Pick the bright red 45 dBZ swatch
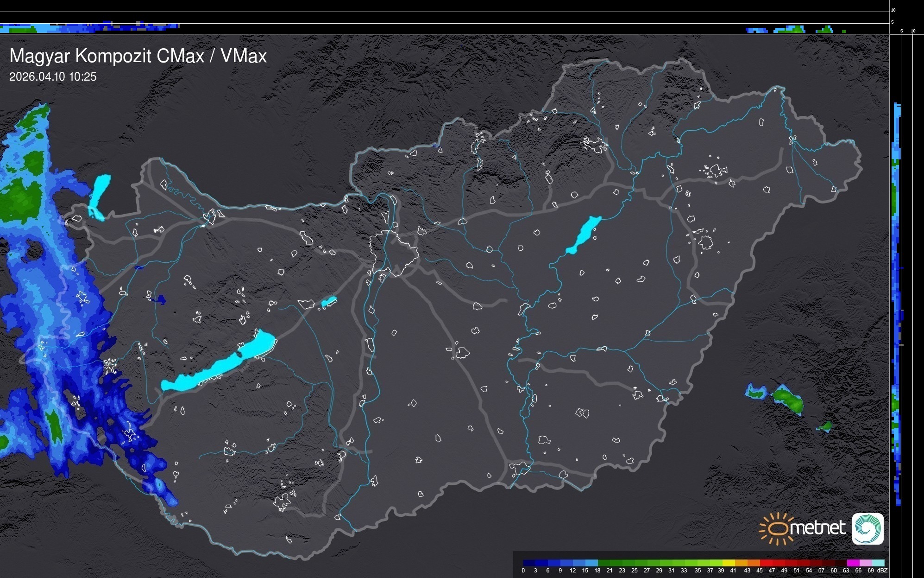Image resolution: width=924 pixels, height=578 pixels. 765,563
